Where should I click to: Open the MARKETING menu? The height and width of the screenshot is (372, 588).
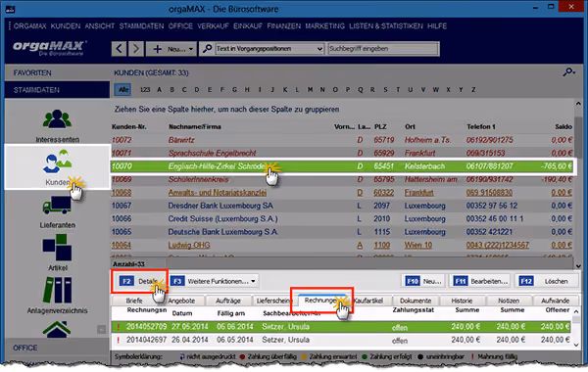tap(324, 26)
